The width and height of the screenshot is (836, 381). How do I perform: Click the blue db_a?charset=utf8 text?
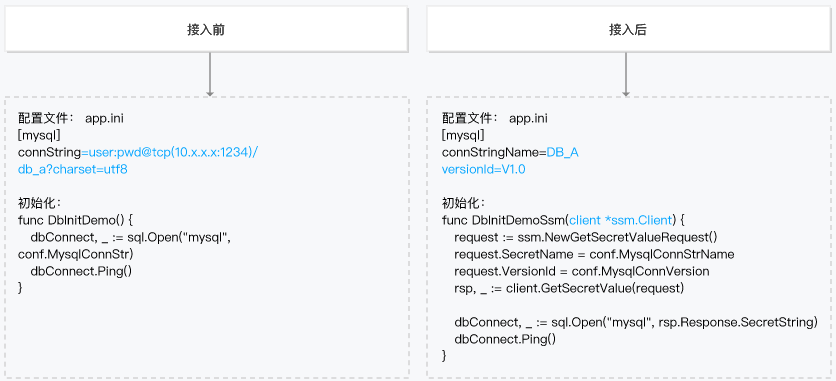[x=73, y=169]
